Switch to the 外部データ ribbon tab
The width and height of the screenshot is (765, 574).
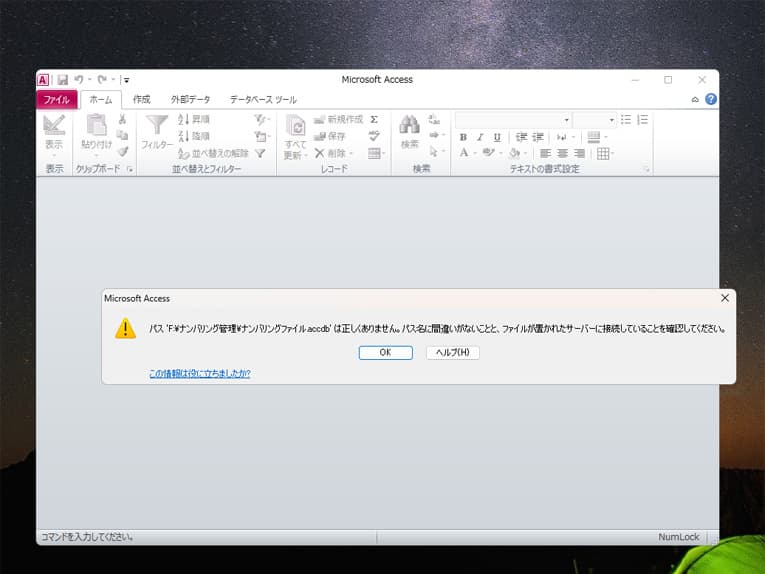190,100
